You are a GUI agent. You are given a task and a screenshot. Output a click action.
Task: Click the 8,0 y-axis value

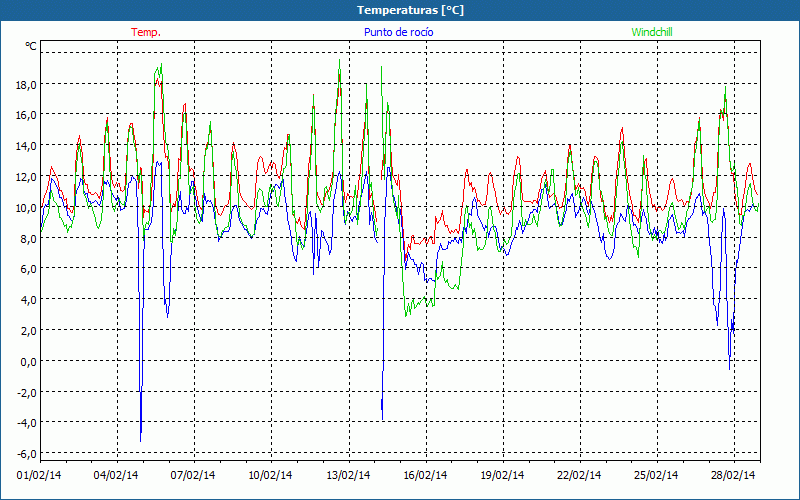(29, 239)
